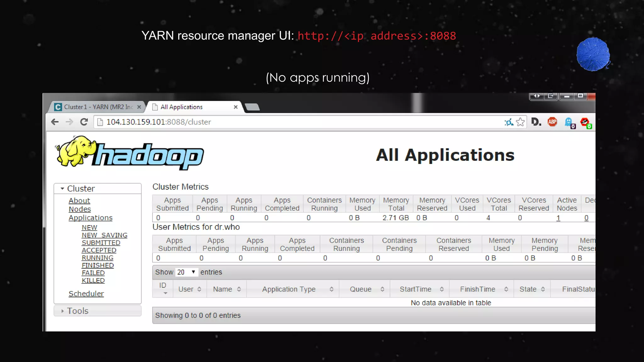Collapse the Cluster sidebar section
The width and height of the screenshot is (644, 362).
tap(97, 189)
